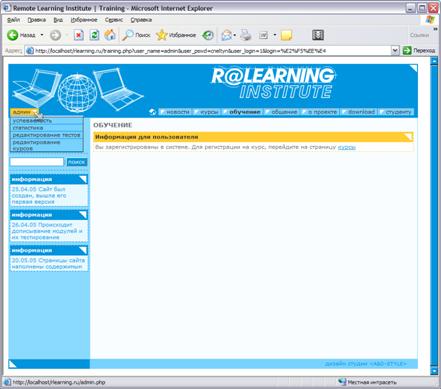Click the Refresh page icon
Image resolution: width=441 pixels, height=389 pixels.
coord(94,35)
